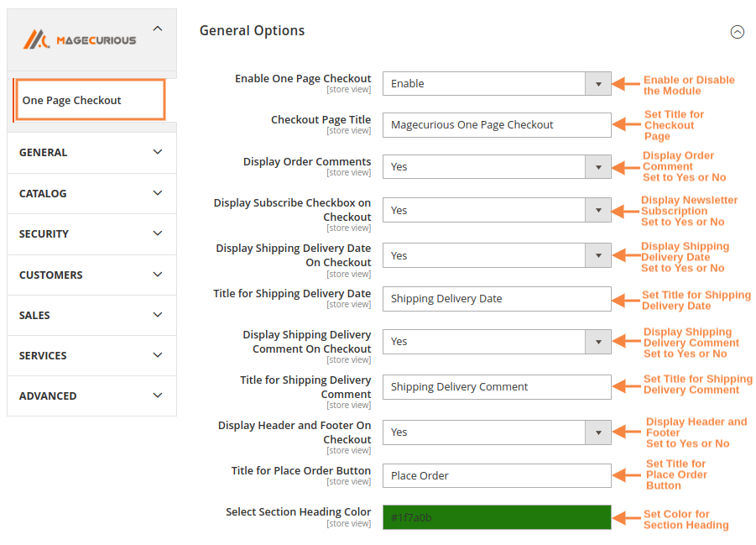This screenshot has width=756, height=545.
Task: Click dropdown arrow for Display Shipping Delivery Date
Action: 597,254
